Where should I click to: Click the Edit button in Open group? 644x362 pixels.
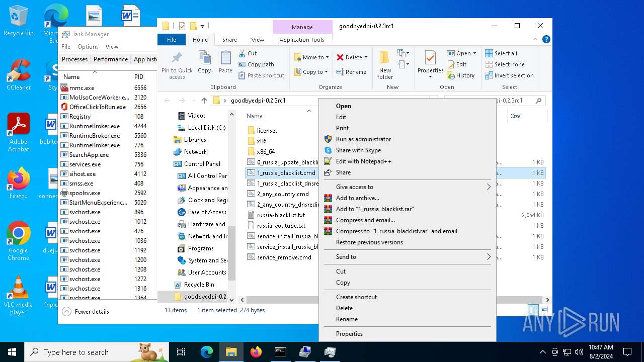[457, 64]
